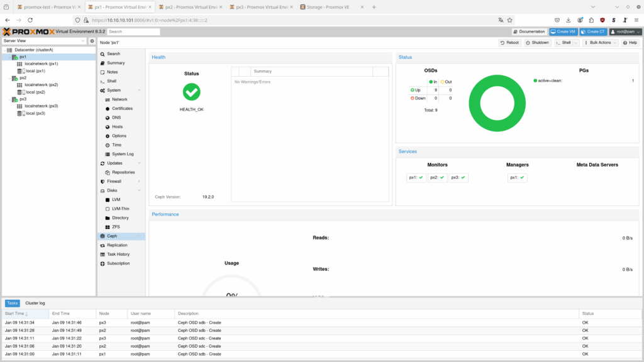
Task: Open the Time settings
Action: (x=116, y=145)
